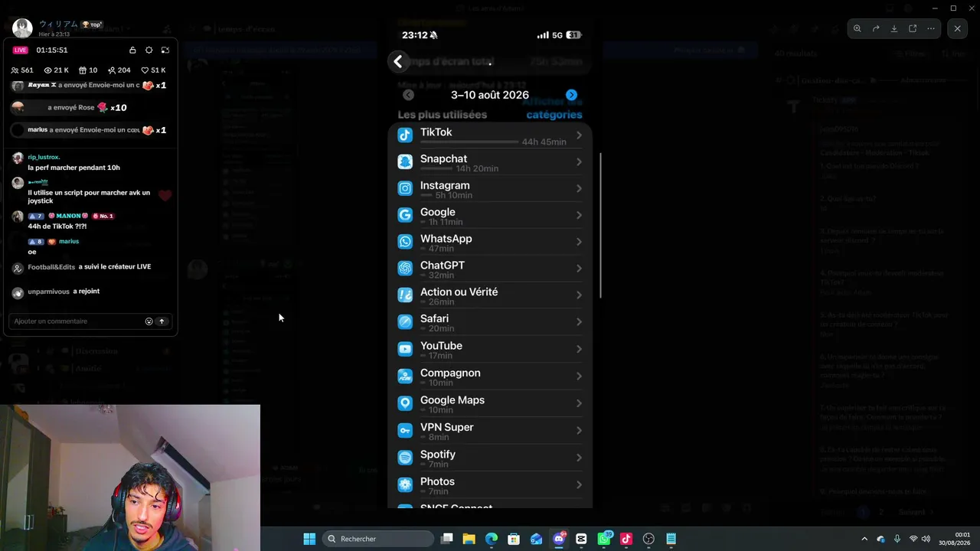
Task: Click the volume icon in the system tray
Action: 926,539
